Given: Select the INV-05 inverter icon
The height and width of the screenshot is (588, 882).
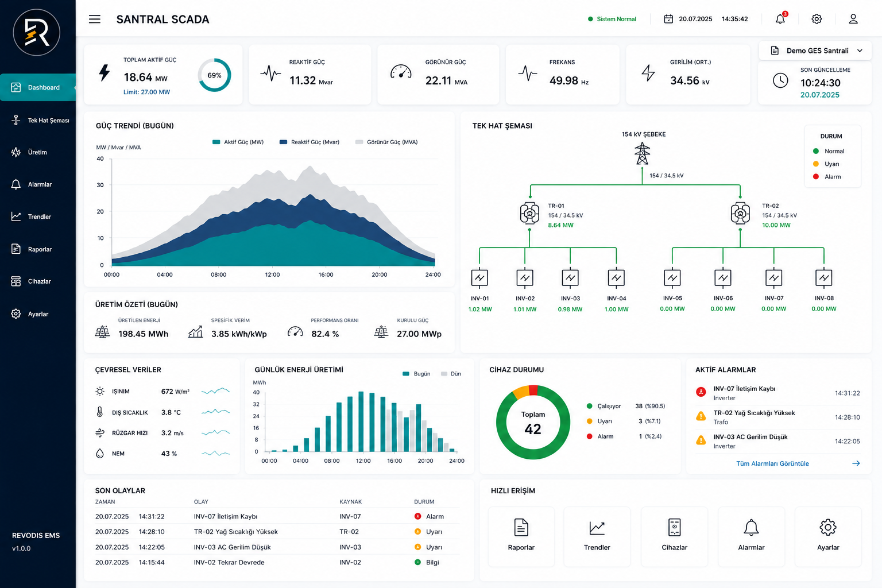Looking at the screenshot, I should [x=672, y=278].
